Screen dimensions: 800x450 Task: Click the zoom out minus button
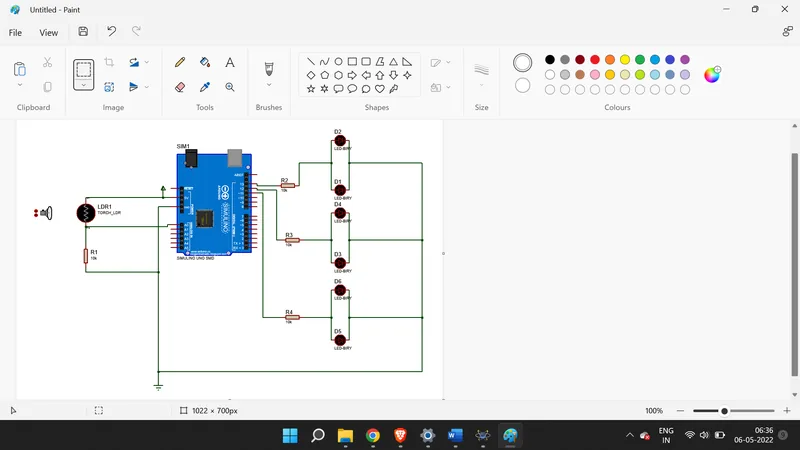click(680, 411)
